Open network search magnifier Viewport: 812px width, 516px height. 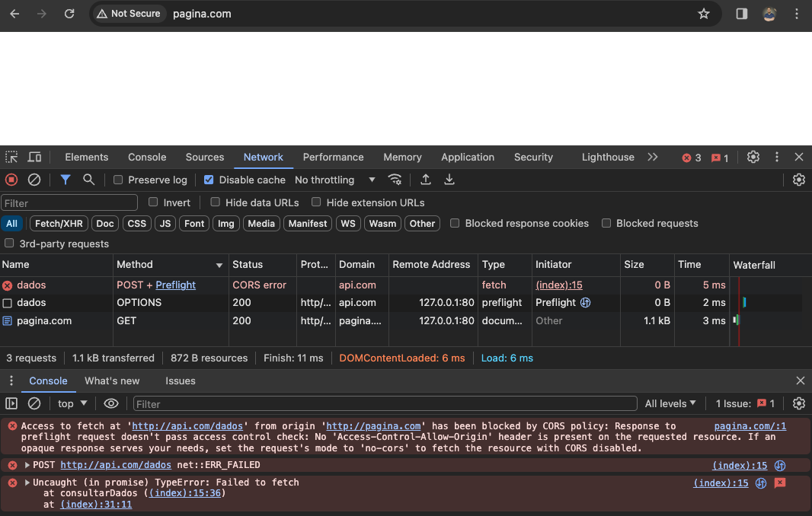[89, 180]
